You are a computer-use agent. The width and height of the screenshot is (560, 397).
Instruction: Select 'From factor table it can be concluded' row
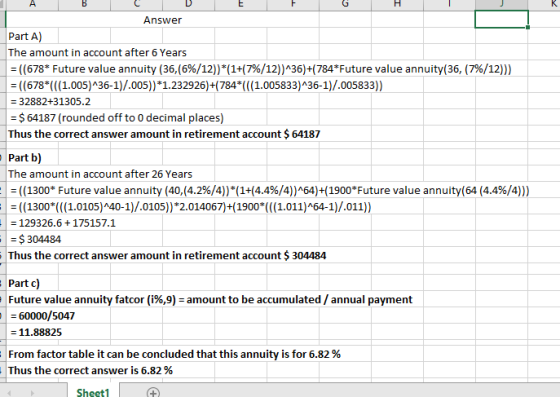pos(174,354)
